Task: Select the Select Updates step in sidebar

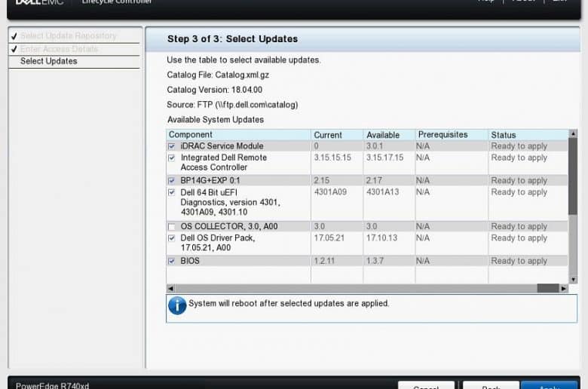Action: pos(49,61)
